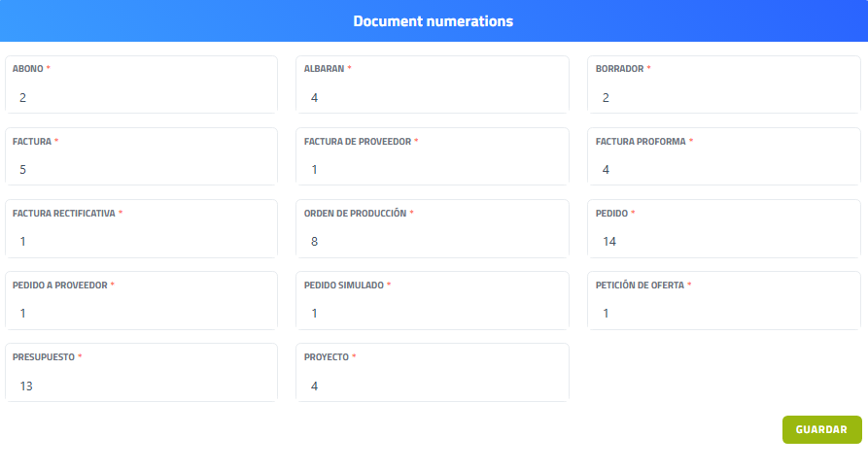
Task: Click into the FACTURA input showing 5
Action: pos(141,170)
